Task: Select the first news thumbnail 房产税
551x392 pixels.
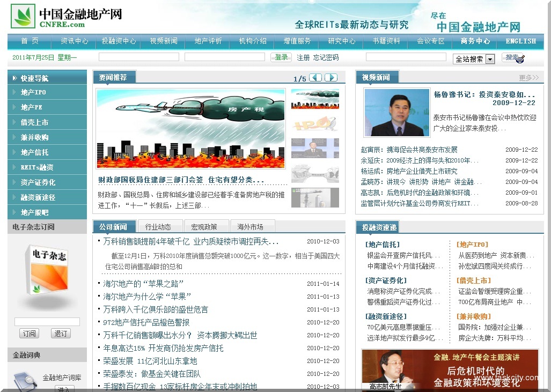Action: click(x=315, y=99)
